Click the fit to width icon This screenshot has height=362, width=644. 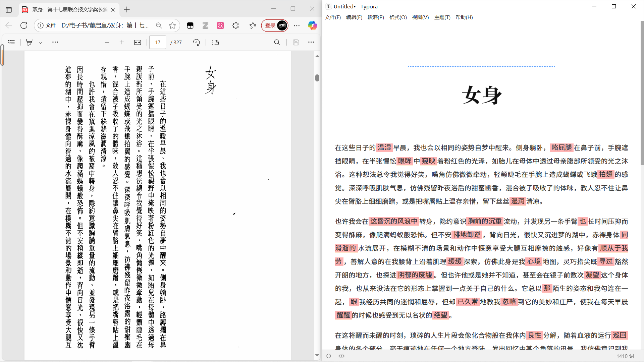pos(138,42)
